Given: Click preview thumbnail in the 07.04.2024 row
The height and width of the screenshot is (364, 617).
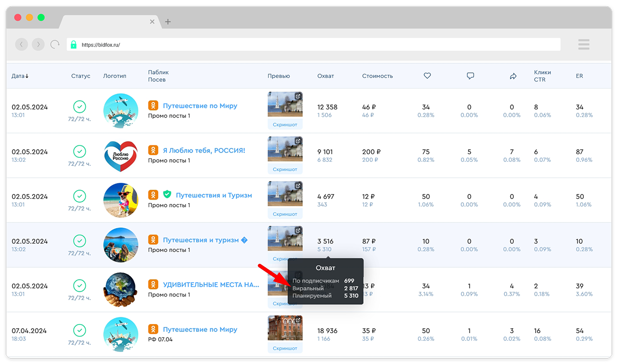Looking at the screenshot, I should coord(285,328).
